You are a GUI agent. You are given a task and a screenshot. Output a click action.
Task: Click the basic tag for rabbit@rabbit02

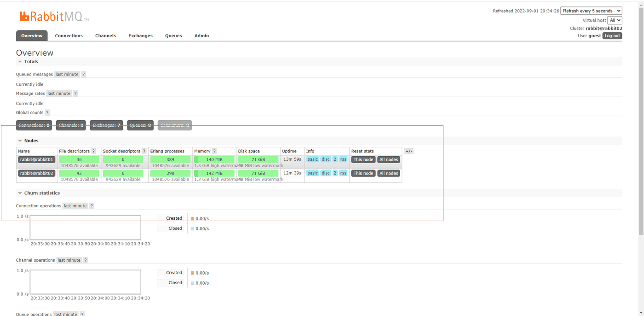[x=313, y=173]
